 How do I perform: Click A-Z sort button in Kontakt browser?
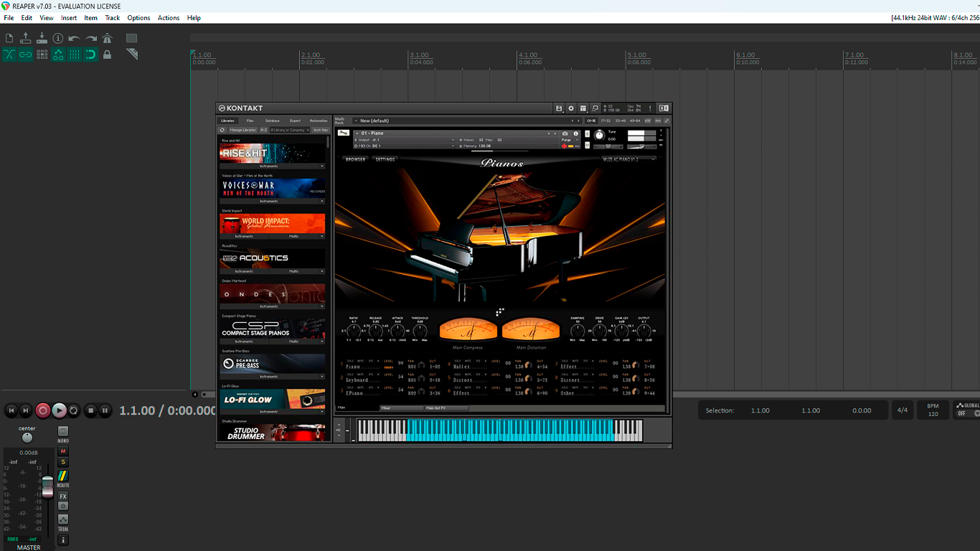click(x=263, y=130)
